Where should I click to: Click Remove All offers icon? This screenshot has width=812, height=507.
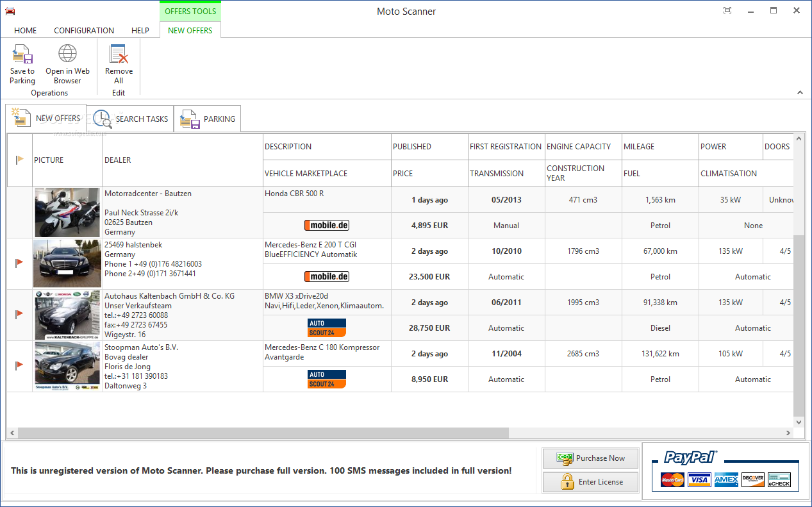[x=119, y=54]
